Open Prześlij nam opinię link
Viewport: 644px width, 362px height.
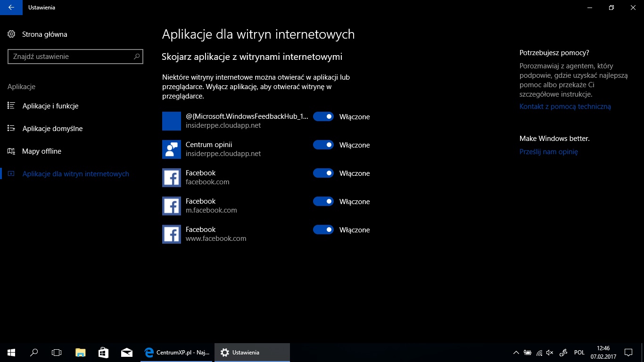548,152
